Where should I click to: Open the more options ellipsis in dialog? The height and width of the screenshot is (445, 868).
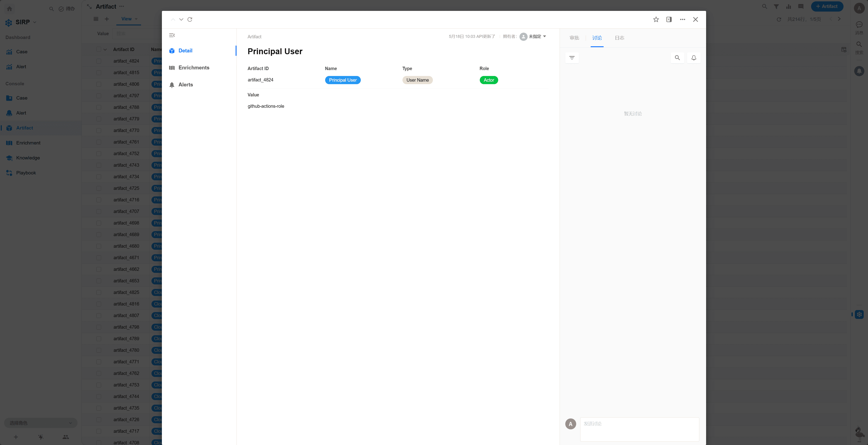pos(682,20)
